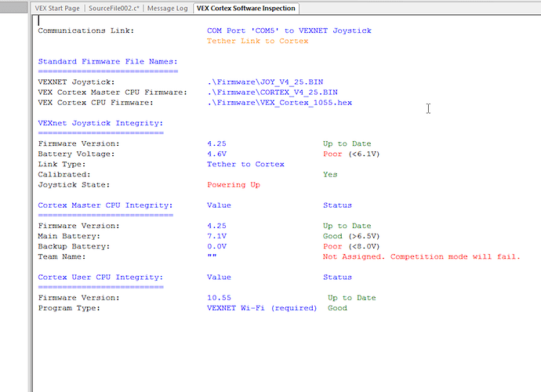The height and width of the screenshot is (392, 541).
Task: Switch to the VEX Start Page tab
Action: coord(57,9)
